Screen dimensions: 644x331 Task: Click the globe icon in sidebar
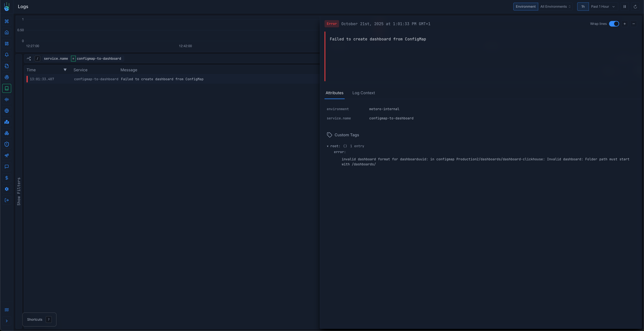click(x=7, y=111)
